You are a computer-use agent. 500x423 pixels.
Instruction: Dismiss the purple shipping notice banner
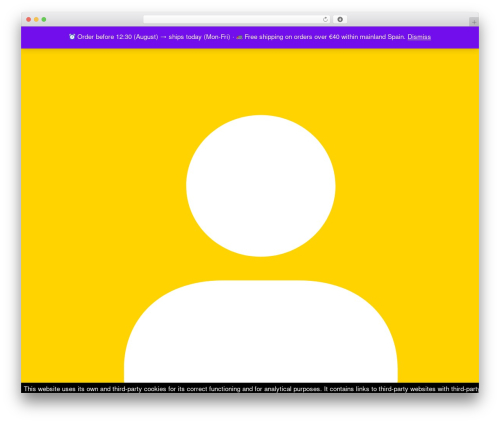[419, 37]
